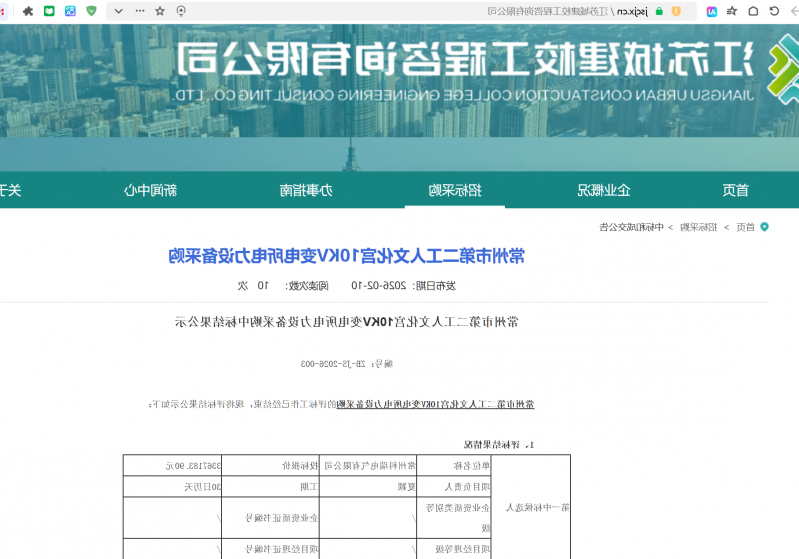
Task: Click 中标和成交公告 breadcrumb link
Action: coord(631,227)
